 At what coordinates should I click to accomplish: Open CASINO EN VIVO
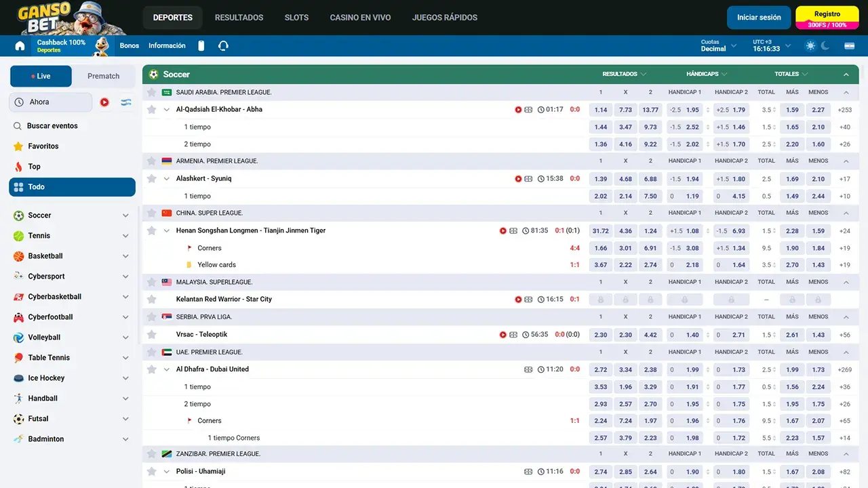pos(360,18)
